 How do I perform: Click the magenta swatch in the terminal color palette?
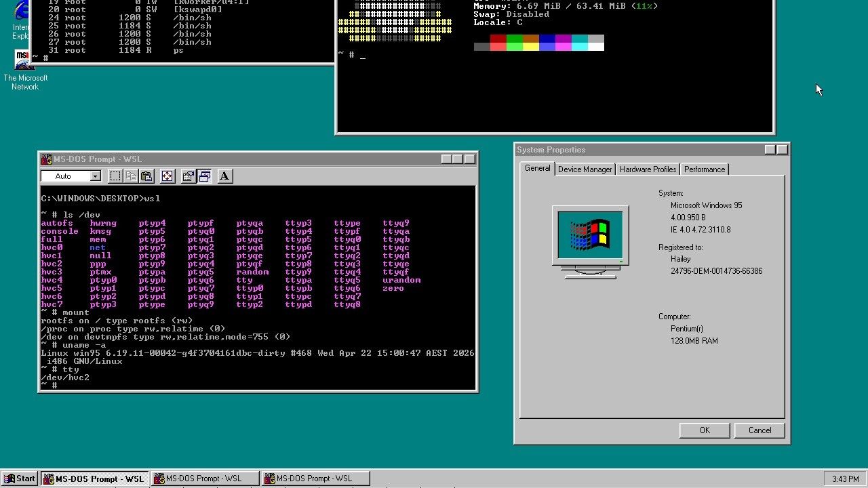[x=563, y=38]
